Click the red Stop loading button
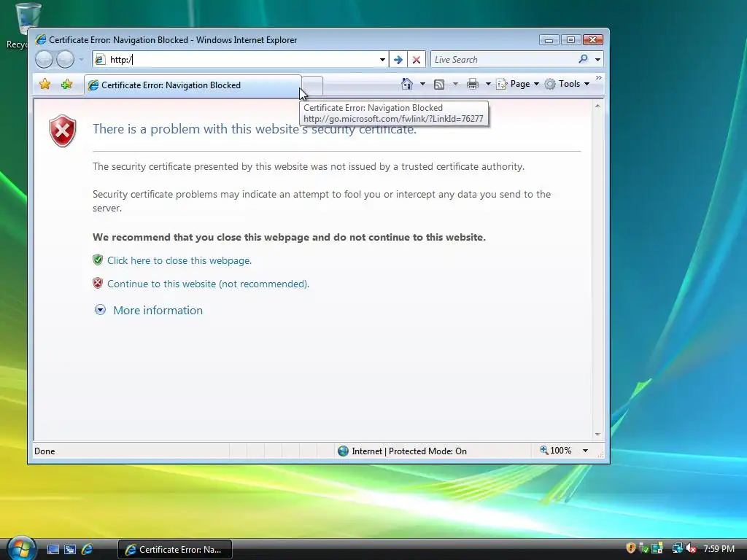 pos(417,60)
